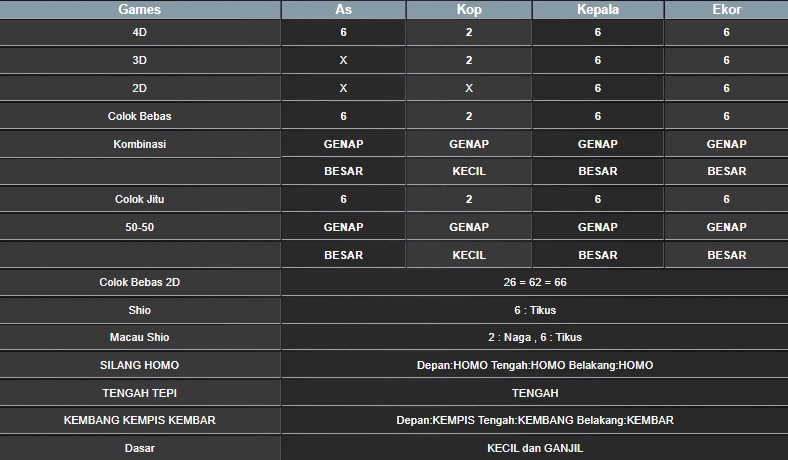Click the X in 3D row's As column
The image size is (788, 460).
(x=343, y=60)
